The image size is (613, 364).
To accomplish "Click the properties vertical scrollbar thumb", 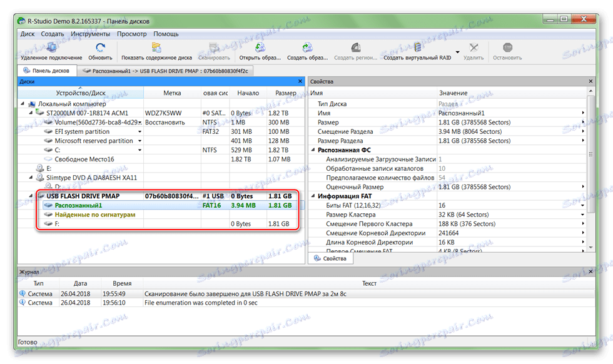I will click(590, 154).
